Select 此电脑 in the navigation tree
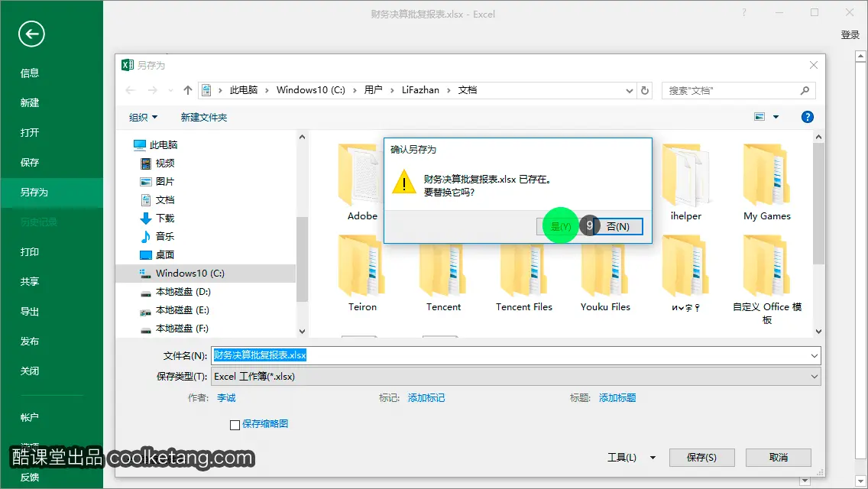Image resolution: width=868 pixels, height=489 pixels. 156,145
